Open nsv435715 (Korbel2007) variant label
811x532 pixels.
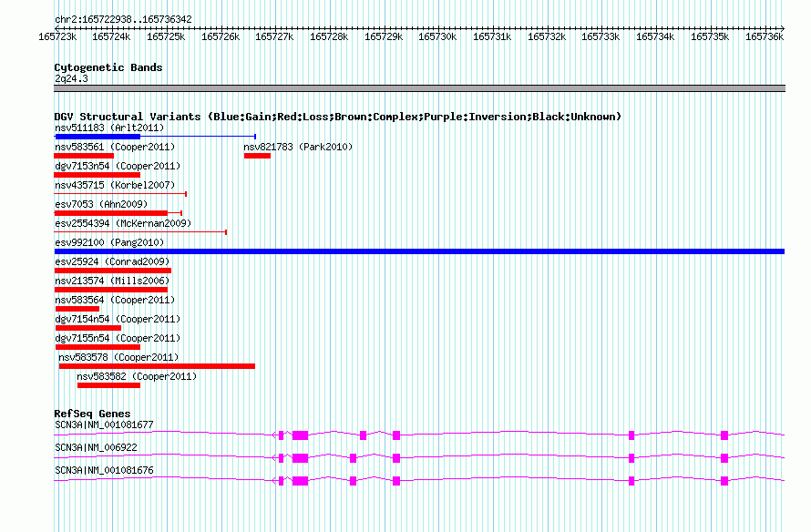click(x=115, y=185)
